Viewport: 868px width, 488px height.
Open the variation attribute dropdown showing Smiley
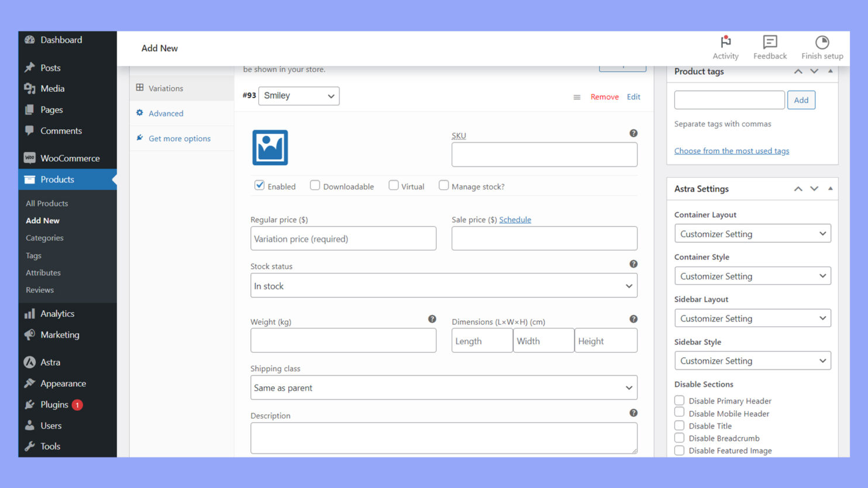pyautogui.click(x=298, y=96)
